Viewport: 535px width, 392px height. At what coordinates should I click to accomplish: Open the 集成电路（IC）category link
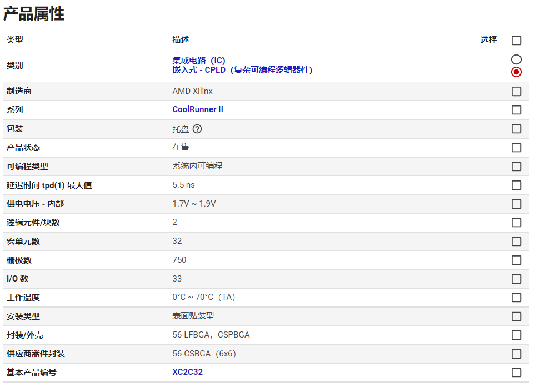pos(199,61)
